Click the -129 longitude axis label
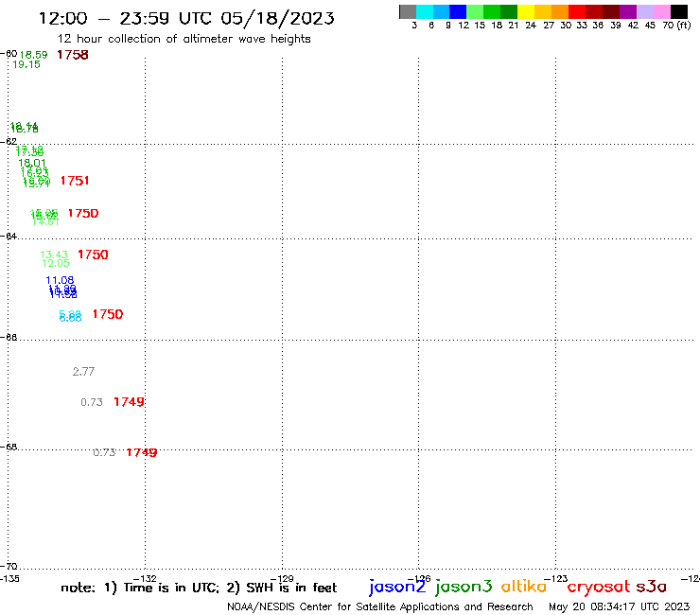This screenshot has width=700, height=615. [282, 578]
